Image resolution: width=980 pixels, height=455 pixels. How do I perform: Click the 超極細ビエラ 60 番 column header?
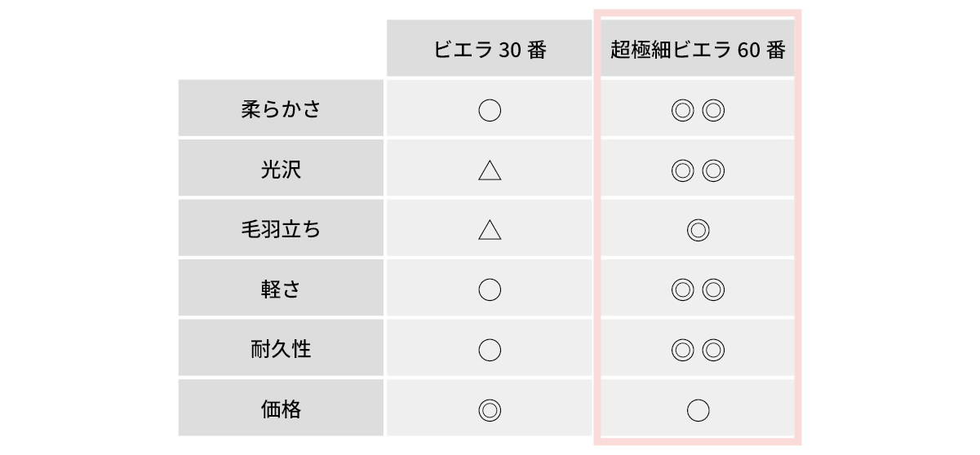(x=698, y=50)
